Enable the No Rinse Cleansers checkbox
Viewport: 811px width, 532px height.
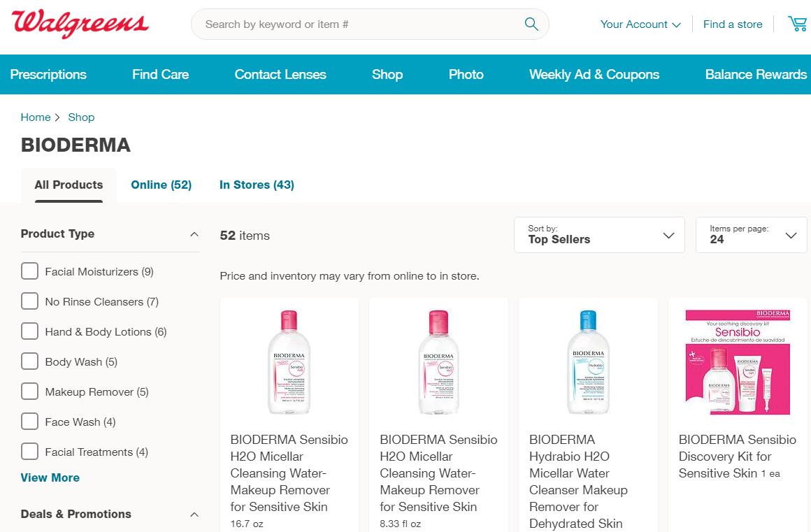(x=29, y=301)
